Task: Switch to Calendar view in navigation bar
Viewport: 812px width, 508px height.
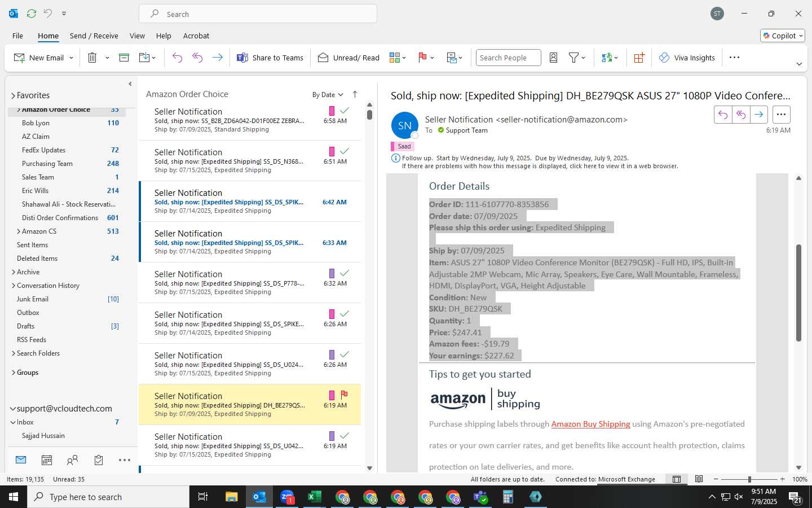Action: tap(47, 460)
